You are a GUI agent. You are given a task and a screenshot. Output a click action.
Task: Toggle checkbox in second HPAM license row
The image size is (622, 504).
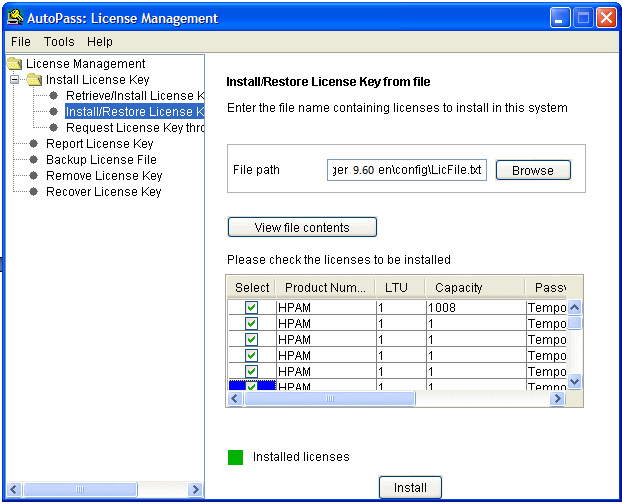click(251, 324)
